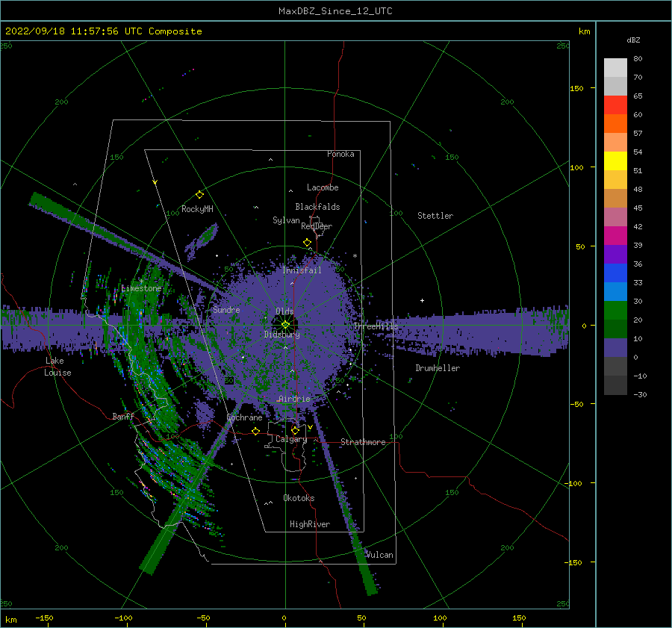Click the 2022/09/18 11:57:56 UTC Composite timestamp
This screenshot has height=628, width=672.
pyautogui.click(x=103, y=31)
